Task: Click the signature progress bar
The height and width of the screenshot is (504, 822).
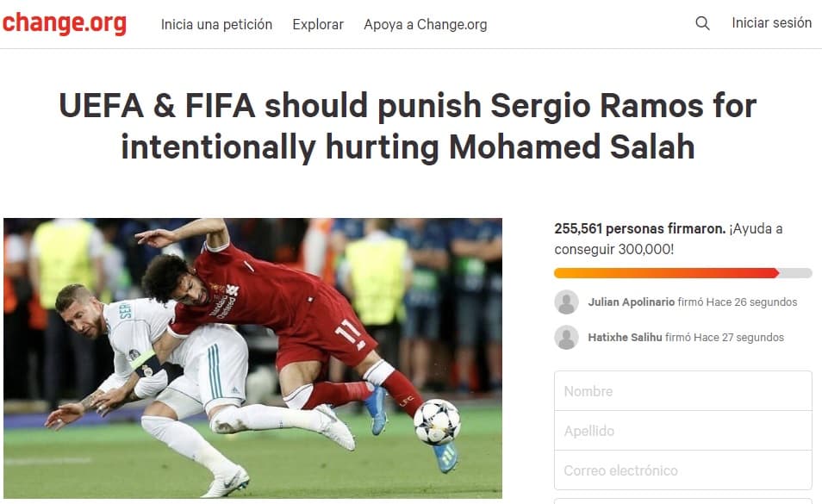Action: click(683, 273)
